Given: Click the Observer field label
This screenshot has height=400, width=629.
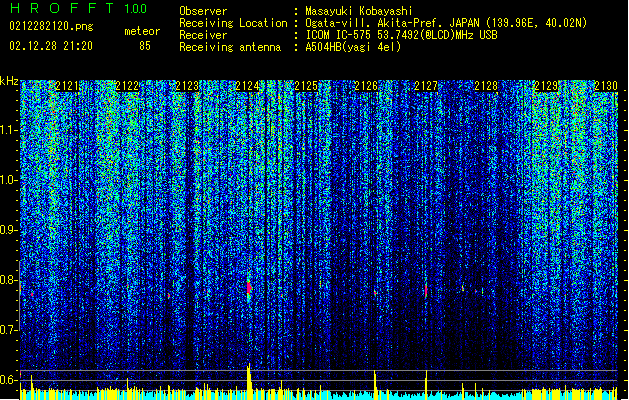Looking at the screenshot, I should (x=203, y=11).
